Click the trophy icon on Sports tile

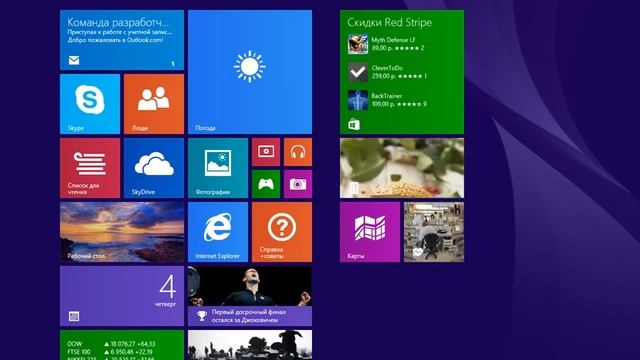[x=202, y=316]
